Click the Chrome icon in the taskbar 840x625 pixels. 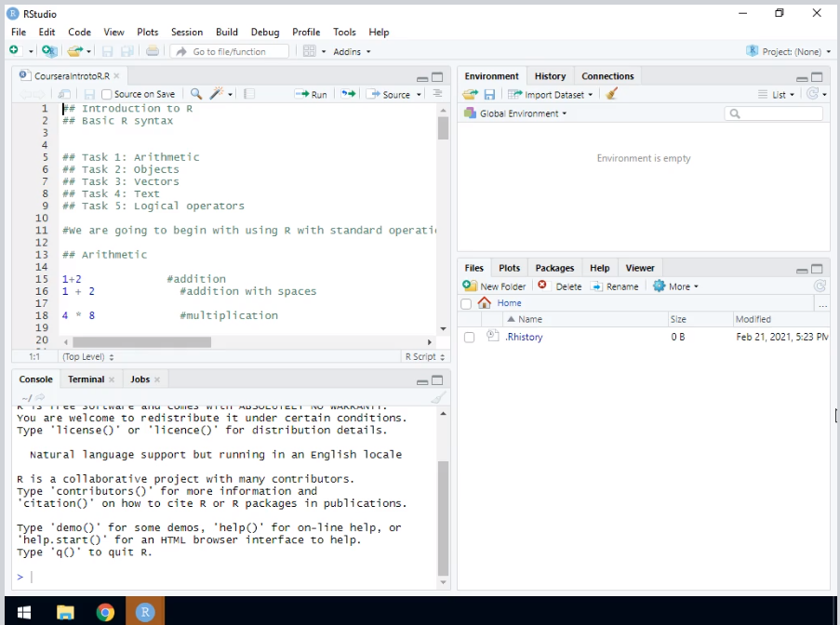[105, 611]
